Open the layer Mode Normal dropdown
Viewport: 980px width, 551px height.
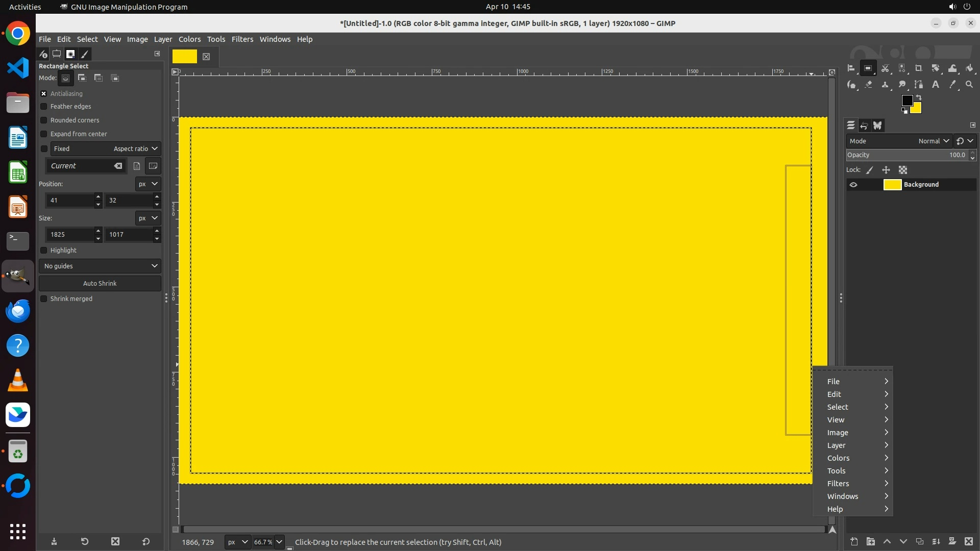[934, 141]
